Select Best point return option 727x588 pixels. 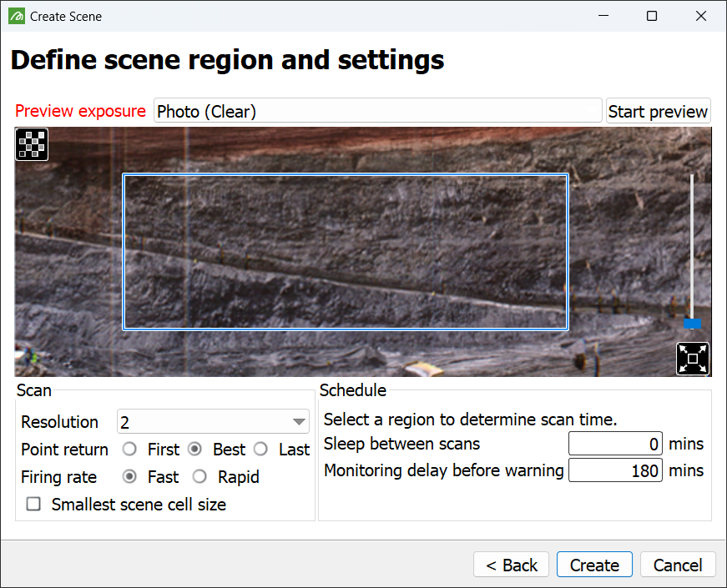pyautogui.click(x=194, y=449)
